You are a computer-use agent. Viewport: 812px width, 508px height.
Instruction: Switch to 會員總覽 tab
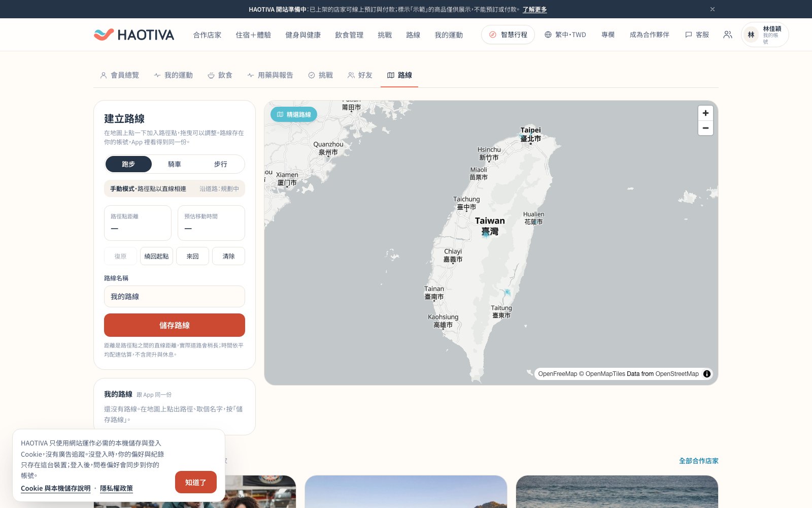(120, 75)
